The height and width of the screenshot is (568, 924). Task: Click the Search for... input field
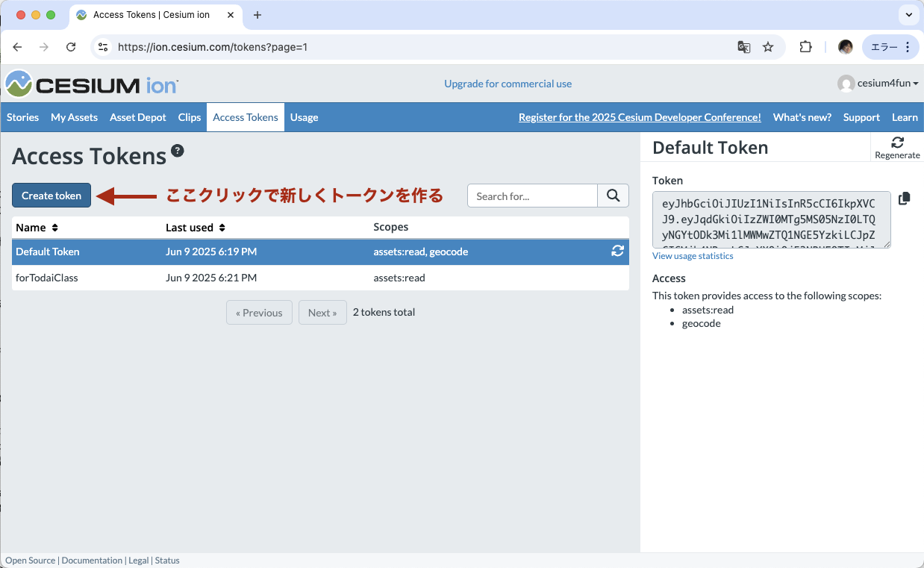[531, 196]
